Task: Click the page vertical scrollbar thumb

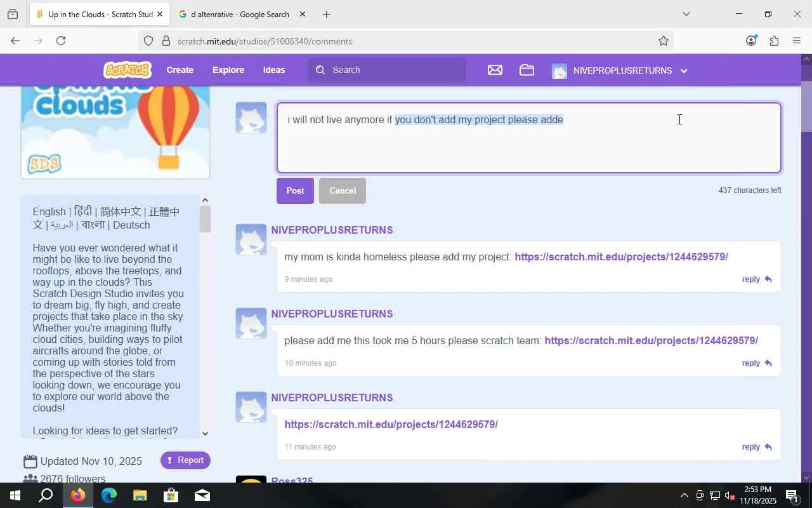Action: pos(806,107)
